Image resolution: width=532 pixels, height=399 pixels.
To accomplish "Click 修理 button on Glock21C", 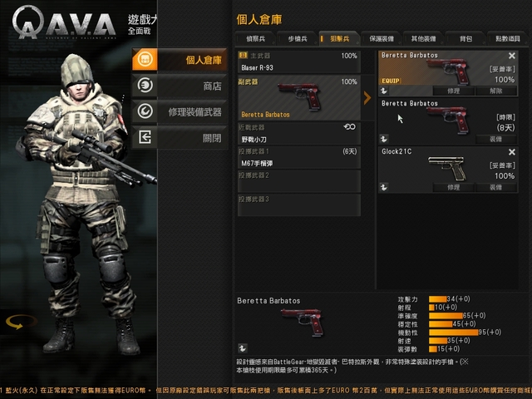I will coord(453,187).
